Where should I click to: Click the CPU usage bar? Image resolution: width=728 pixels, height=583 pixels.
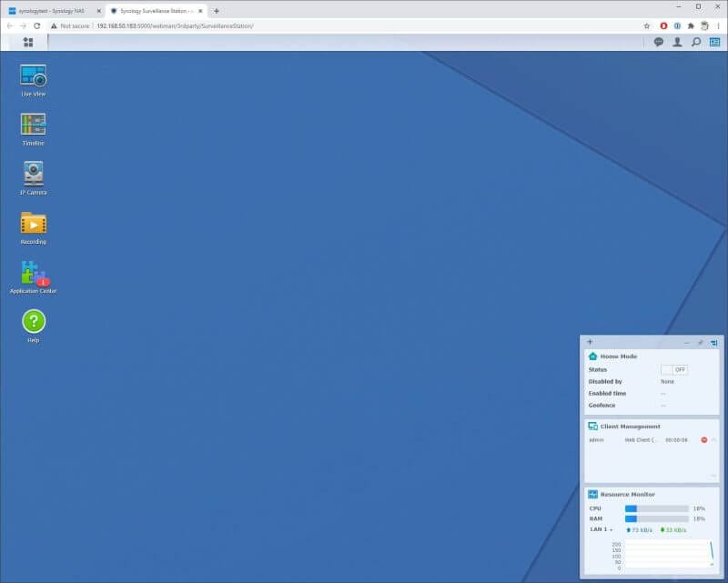656,508
